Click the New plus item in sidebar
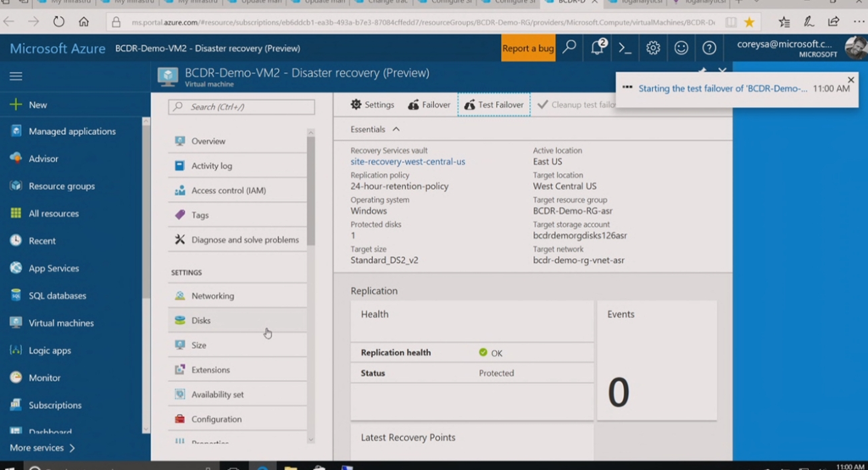Image resolution: width=868 pixels, height=470 pixels. pos(37,105)
